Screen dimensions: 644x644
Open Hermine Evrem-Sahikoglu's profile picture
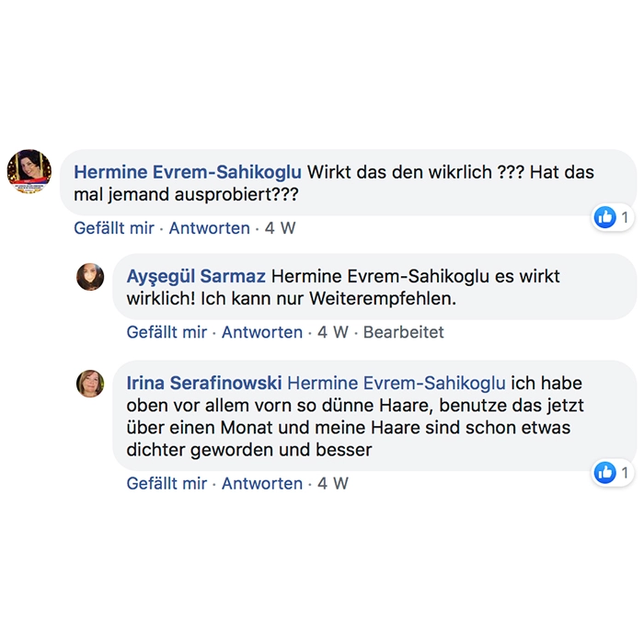point(29,171)
